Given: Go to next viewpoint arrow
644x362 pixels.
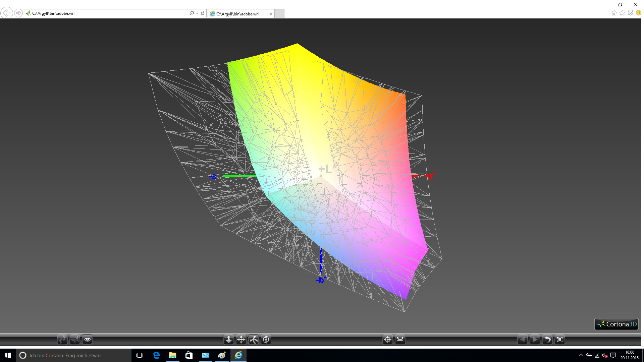Looking at the screenshot, I should [535, 340].
